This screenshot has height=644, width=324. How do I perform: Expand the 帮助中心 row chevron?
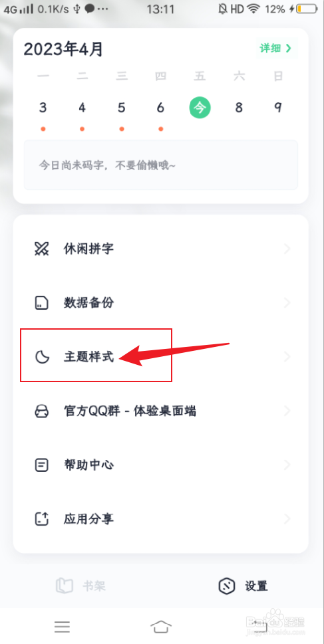287,465
